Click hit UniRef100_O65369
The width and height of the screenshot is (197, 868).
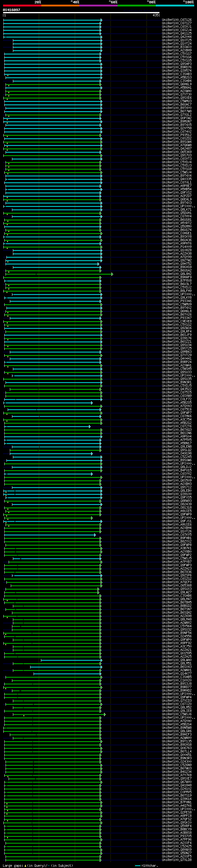177,151
